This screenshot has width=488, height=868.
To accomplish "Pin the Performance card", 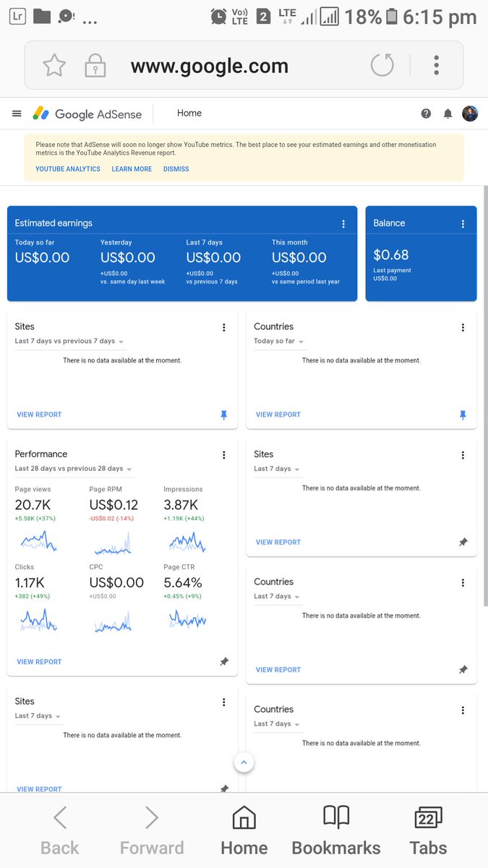I will (x=224, y=662).
